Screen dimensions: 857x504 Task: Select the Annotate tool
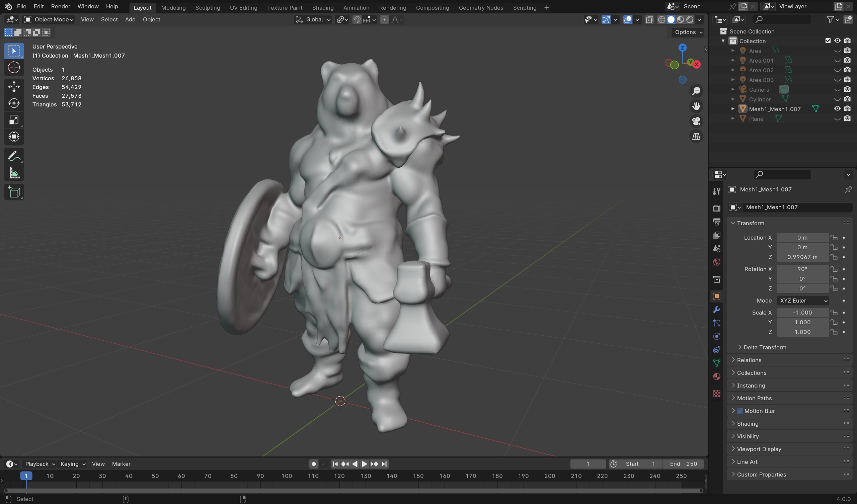coord(14,156)
